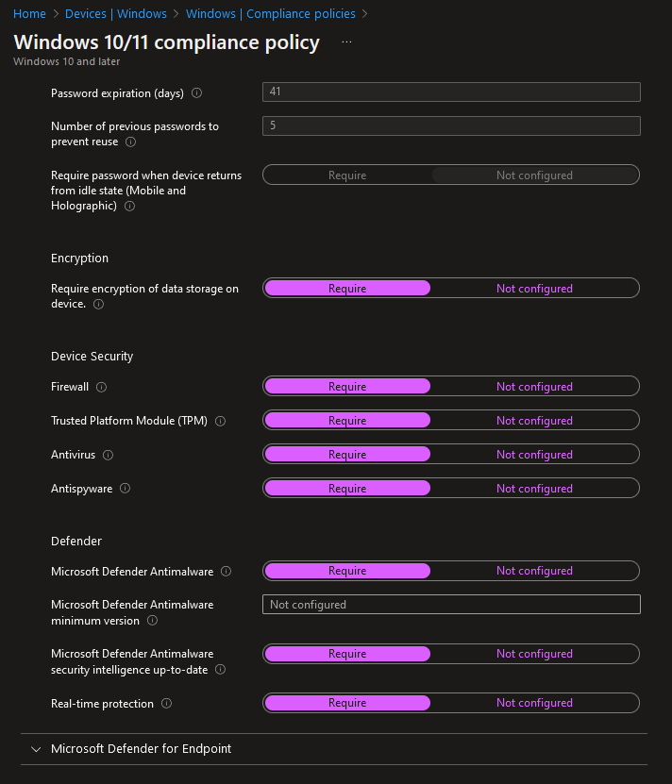Click the Antispyware info icon
Screen dimensions: 672x784
126,489
